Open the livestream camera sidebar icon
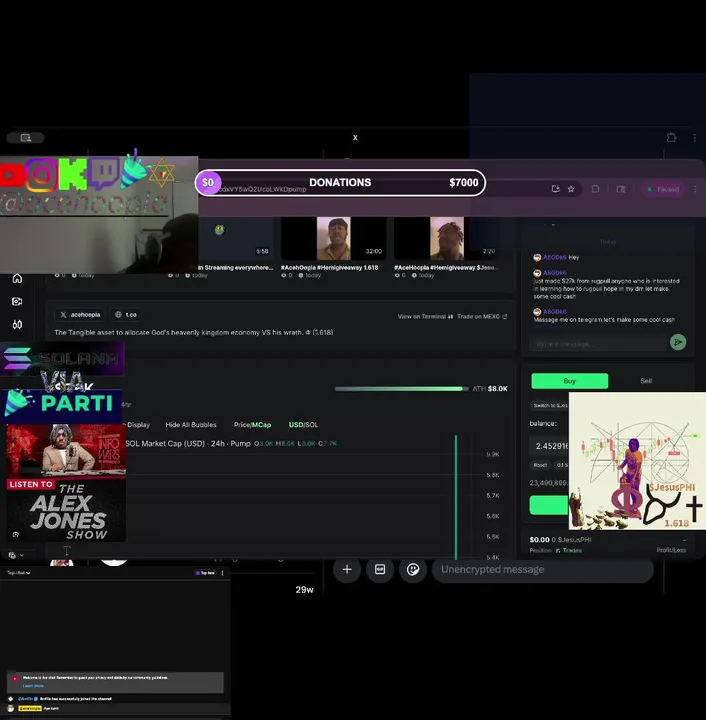This screenshot has width=706, height=720. click(x=17, y=301)
